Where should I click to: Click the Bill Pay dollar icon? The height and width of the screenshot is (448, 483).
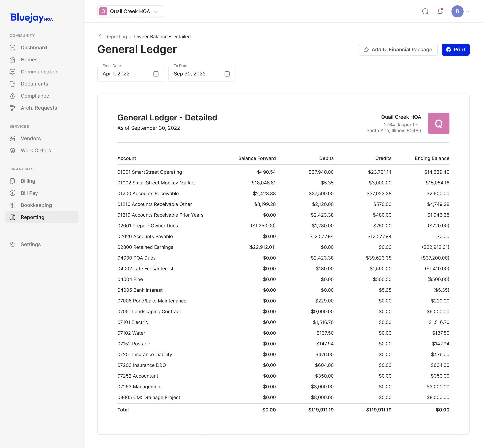coord(12,193)
